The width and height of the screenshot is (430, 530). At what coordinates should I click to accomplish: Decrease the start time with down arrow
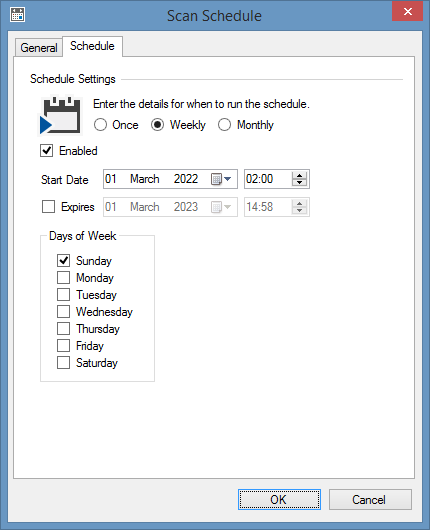coord(300,183)
